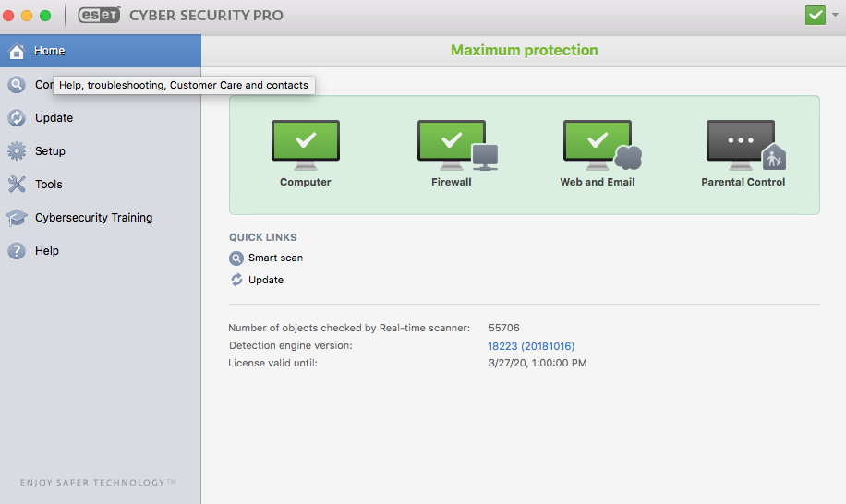Click the Tools wrench icon in sidebar
The image size is (846, 504).
pyautogui.click(x=17, y=185)
